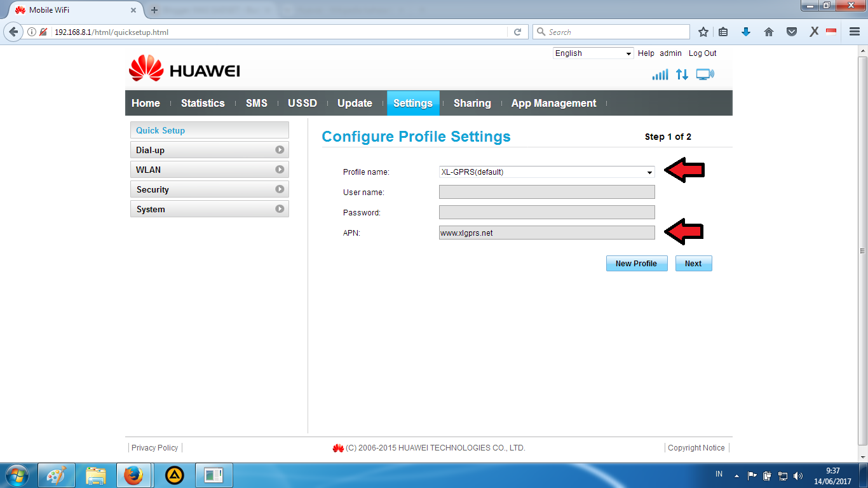
Task: Switch to Firefox in the taskbar
Action: tap(133, 475)
